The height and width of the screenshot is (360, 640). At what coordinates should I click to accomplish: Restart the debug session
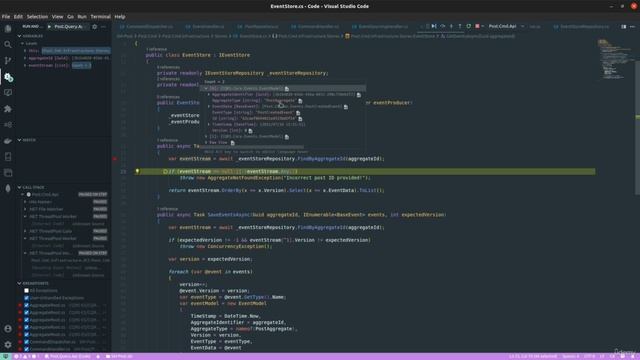pos(469,26)
